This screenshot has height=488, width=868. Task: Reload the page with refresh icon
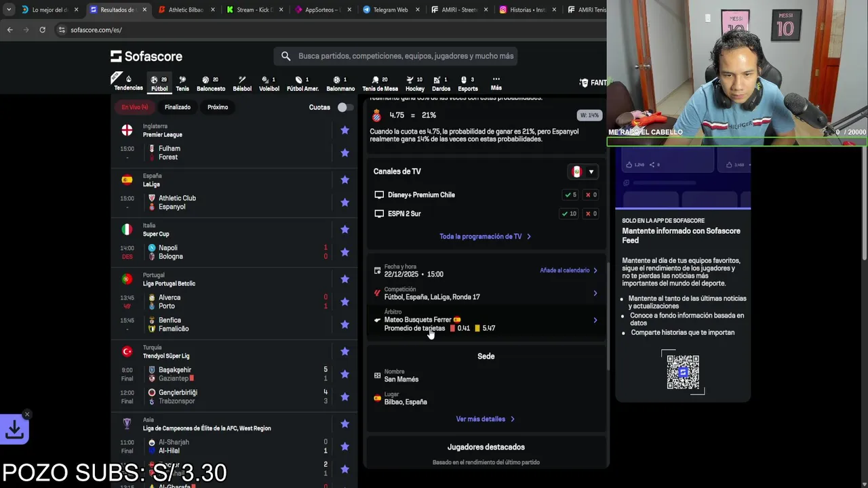(x=42, y=30)
